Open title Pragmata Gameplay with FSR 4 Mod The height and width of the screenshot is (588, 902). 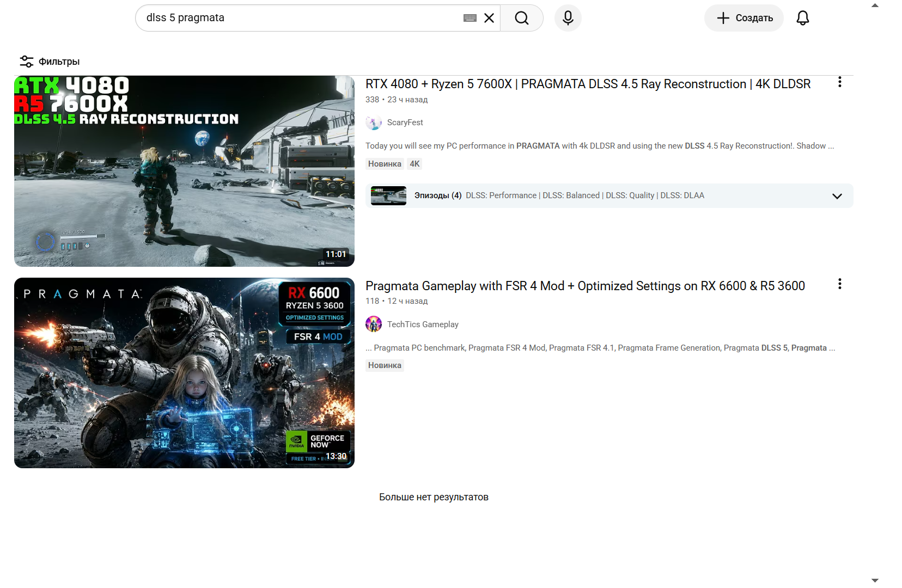(x=585, y=286)
